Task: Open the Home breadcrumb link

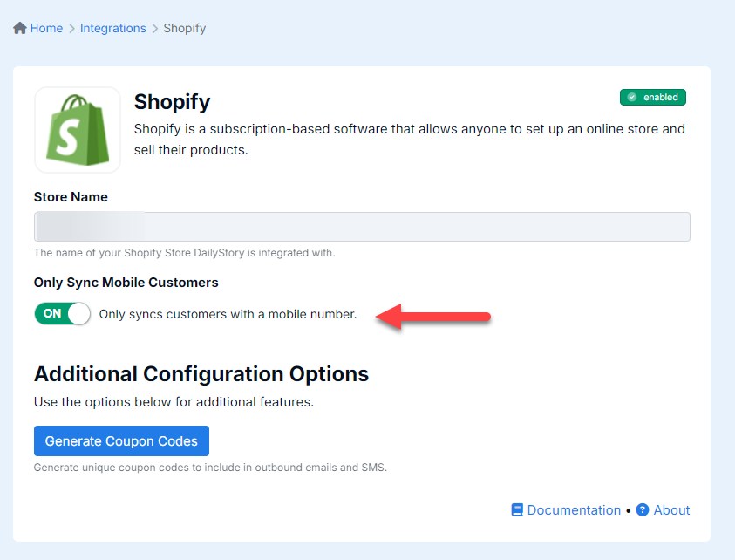Action: tap(46, 28)
